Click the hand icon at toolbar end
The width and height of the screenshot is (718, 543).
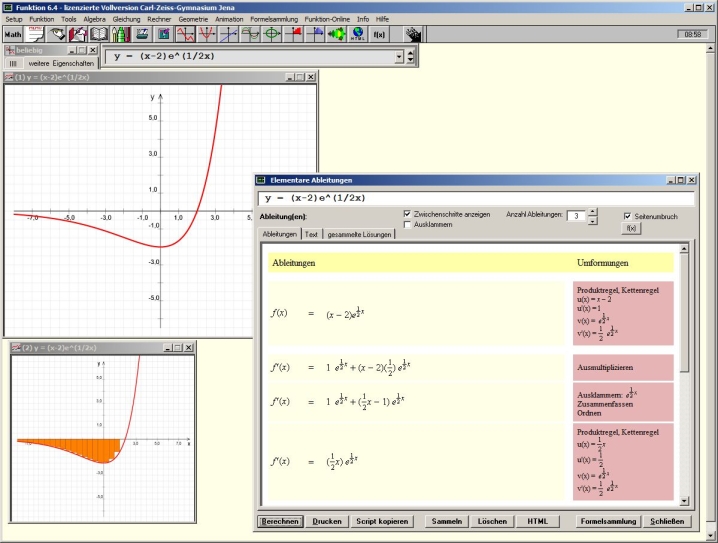click(411, 34)
